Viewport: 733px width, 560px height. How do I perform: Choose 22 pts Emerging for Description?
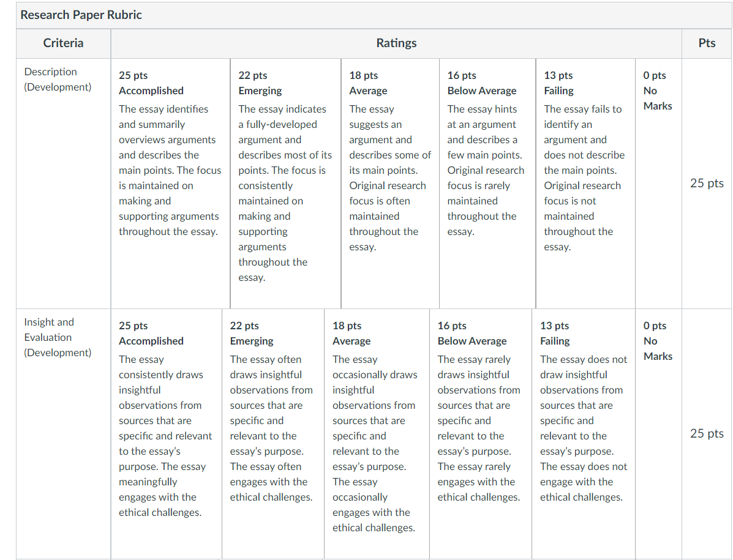(285, 183)
